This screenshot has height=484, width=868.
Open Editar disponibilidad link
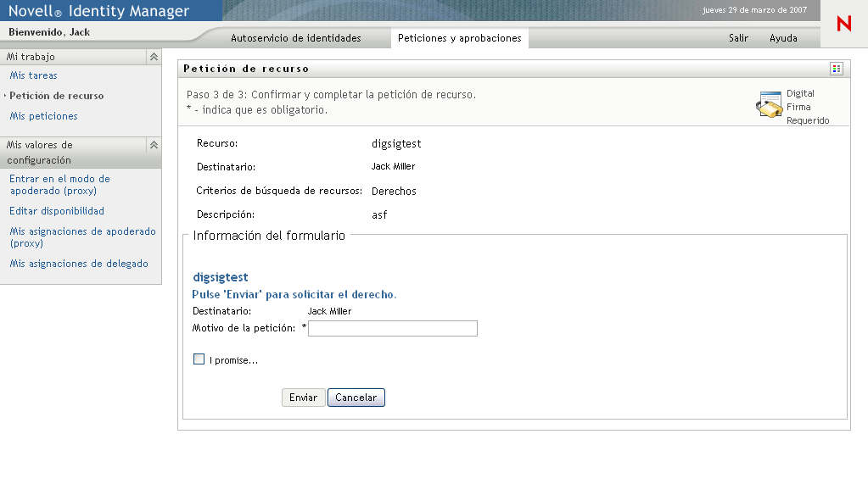point(57,211)
